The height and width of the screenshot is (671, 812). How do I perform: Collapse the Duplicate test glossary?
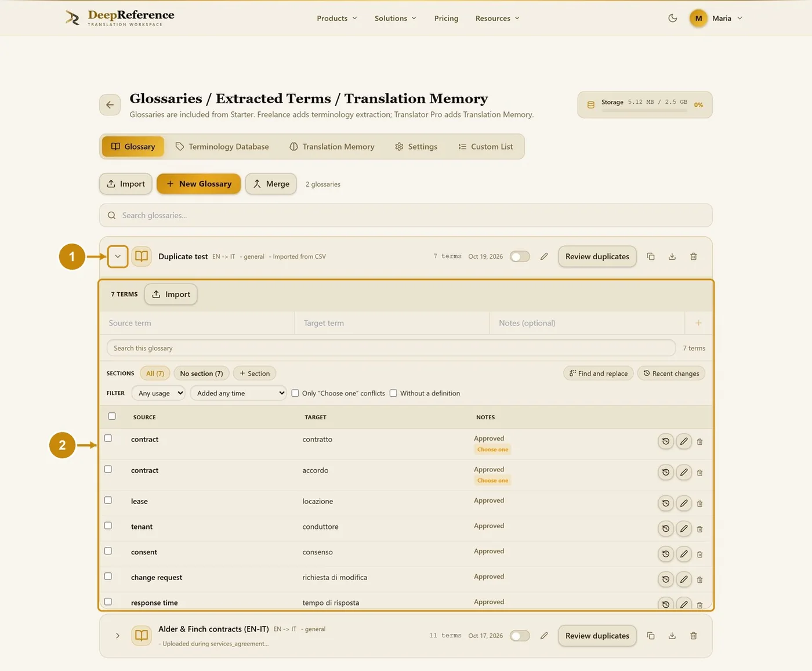pos(118,256)
